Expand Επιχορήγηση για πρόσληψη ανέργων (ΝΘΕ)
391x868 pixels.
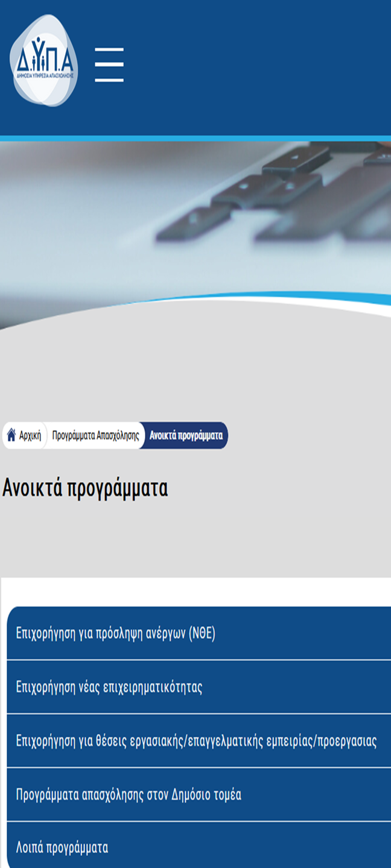click(115, 634)
